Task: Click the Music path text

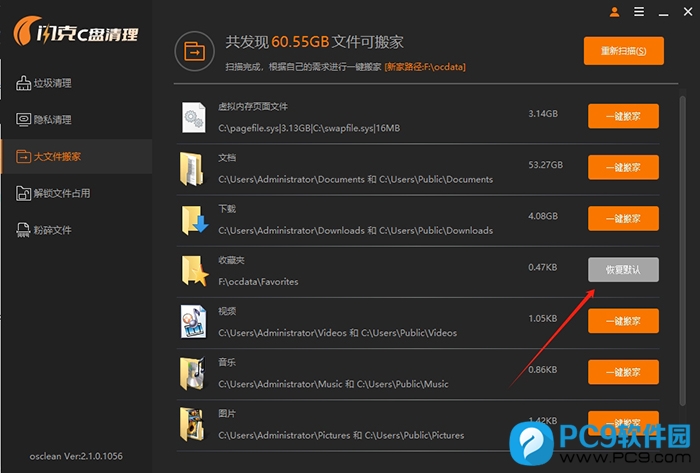Action: [333, 384]
